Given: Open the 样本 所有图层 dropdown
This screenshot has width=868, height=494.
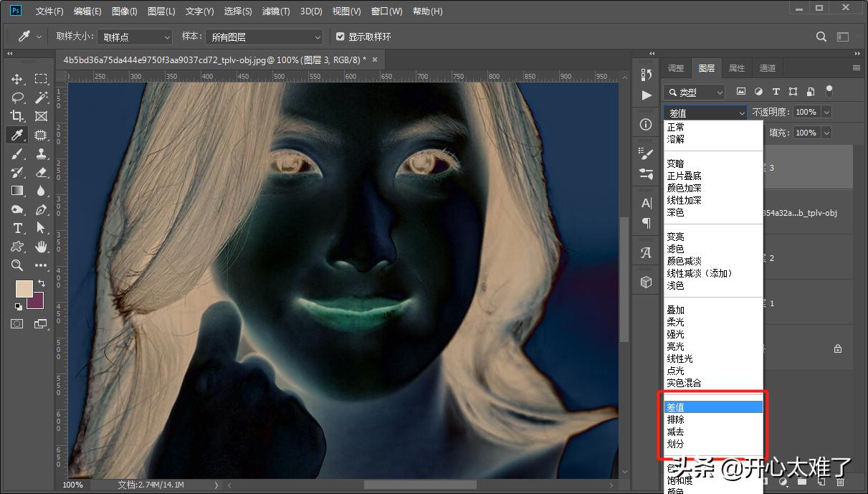Looking at the screenshot, I should point(263,37).
